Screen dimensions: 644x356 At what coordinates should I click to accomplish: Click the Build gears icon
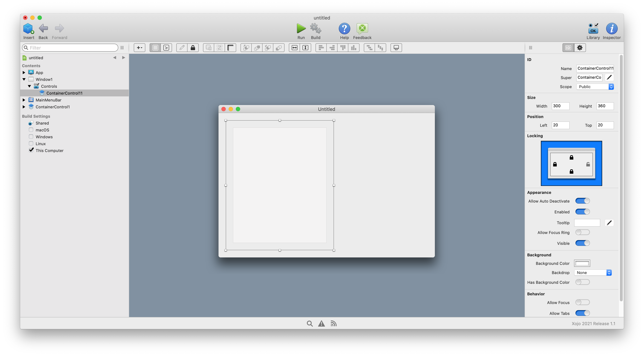(316, 28)
